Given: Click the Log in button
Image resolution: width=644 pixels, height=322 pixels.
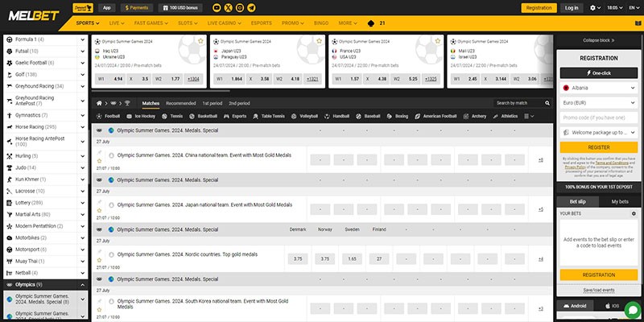Looking at the screenshot, I should [572, 8].
